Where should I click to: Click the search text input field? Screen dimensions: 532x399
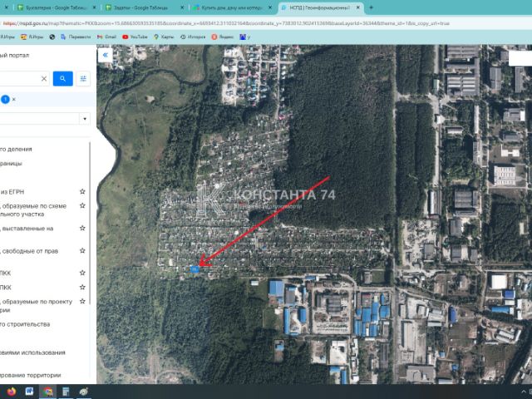click(x=20, y=79)
